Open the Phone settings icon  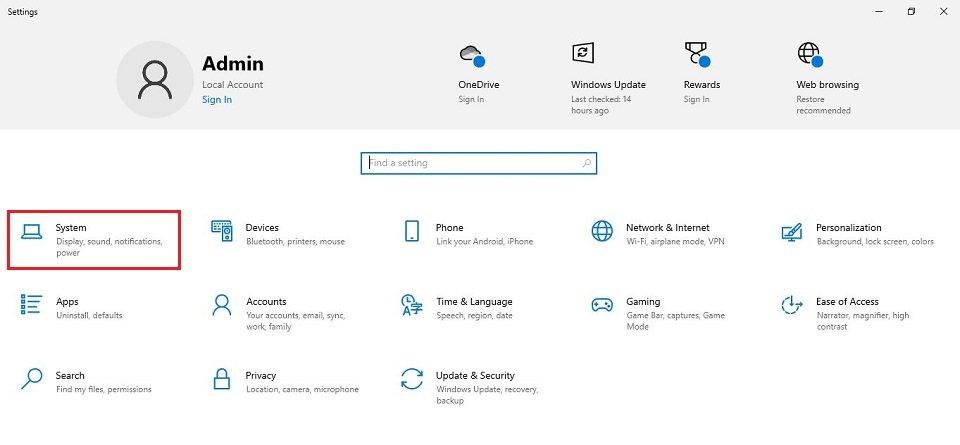coord(412,232)
